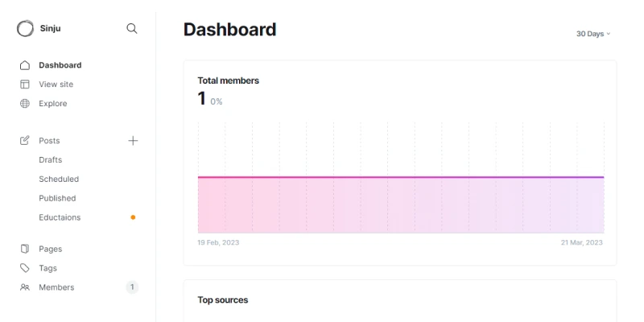Image resolution: width=644 pixels, height=322 pixels.
Task: Go to Scheduled posts
Action: click(x=59, y=180)
